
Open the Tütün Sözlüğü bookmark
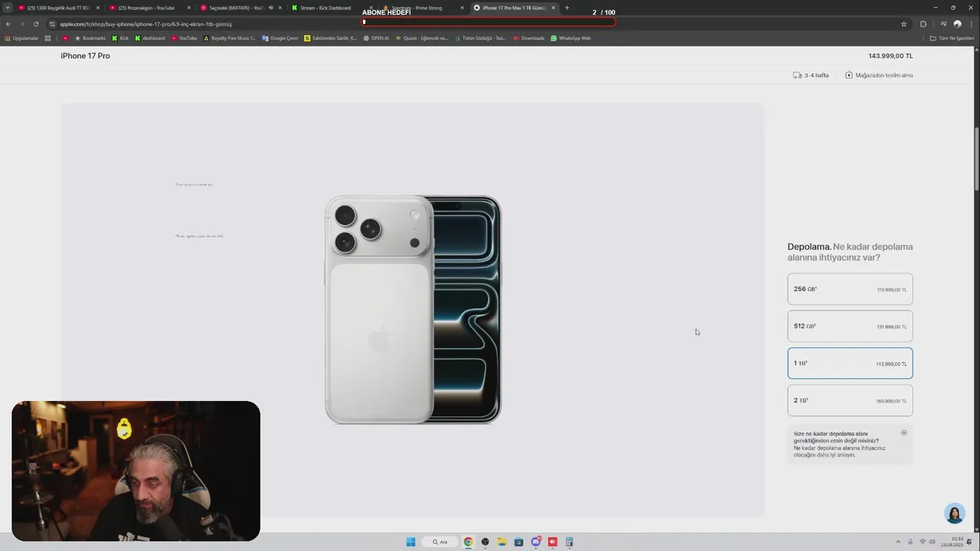click(481, 38)
